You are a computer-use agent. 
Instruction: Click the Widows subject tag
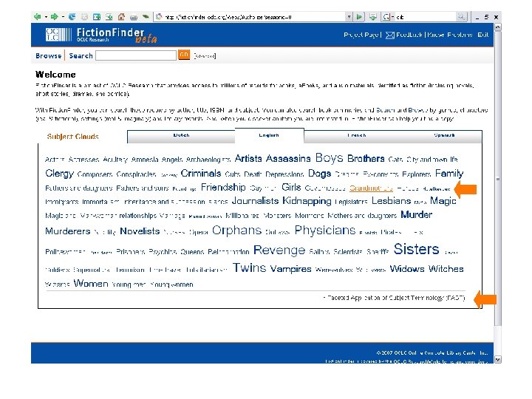pos(407,269)
